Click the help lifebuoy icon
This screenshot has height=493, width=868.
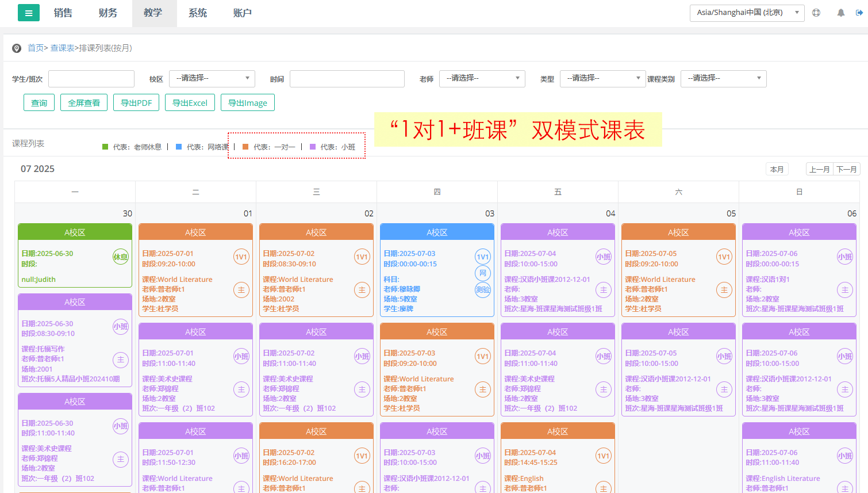point(816,13)
